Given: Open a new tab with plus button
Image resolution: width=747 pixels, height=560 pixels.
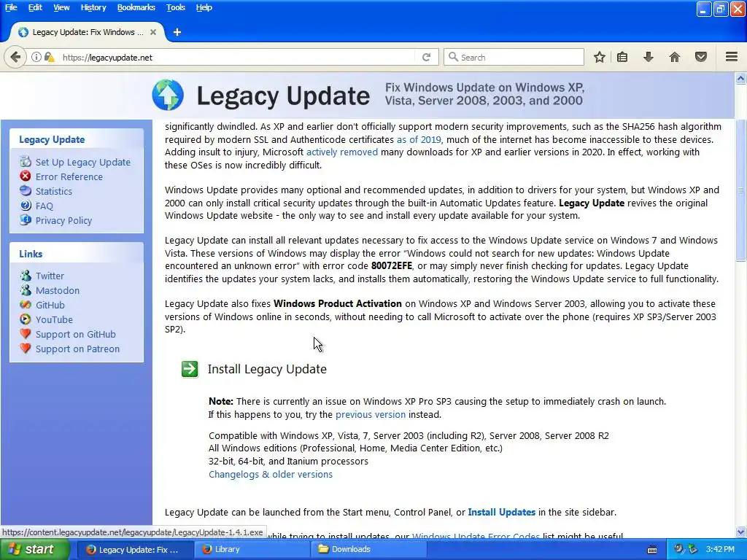Looking at the screenshot, I should pyautogui.click(x=177, y=32).
